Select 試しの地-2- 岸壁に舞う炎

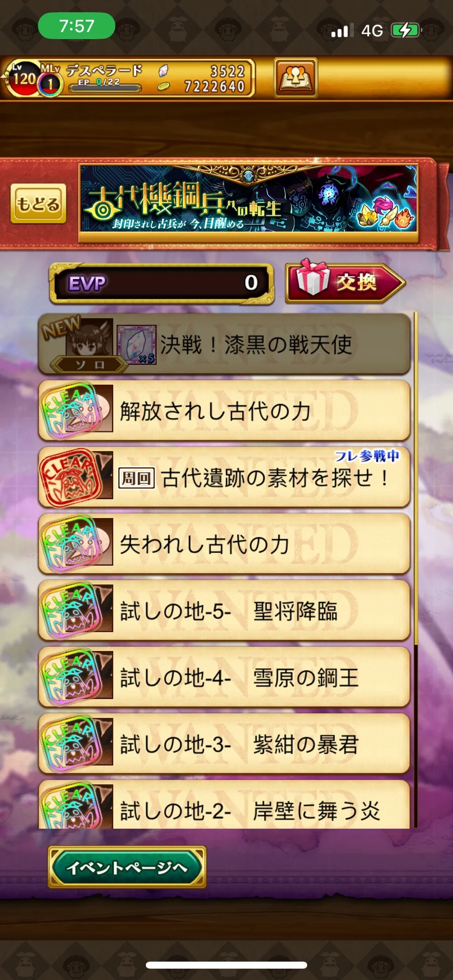pos(224,804)
